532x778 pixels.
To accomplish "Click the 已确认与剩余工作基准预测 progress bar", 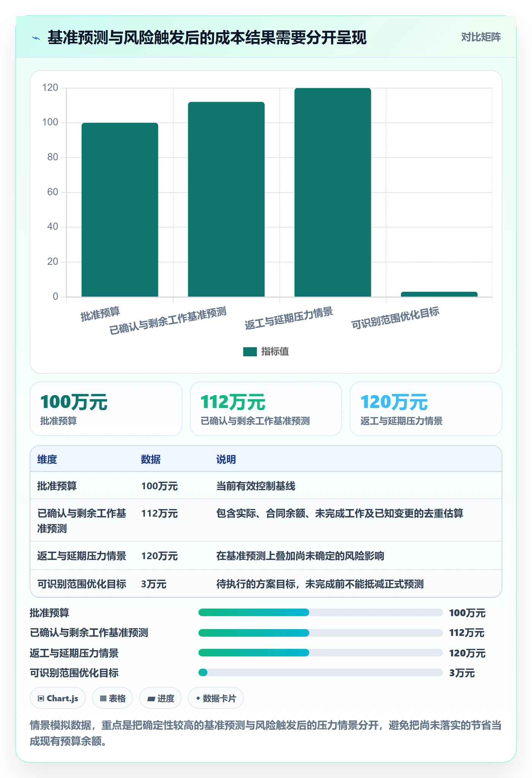I will [x=321, y=633].
